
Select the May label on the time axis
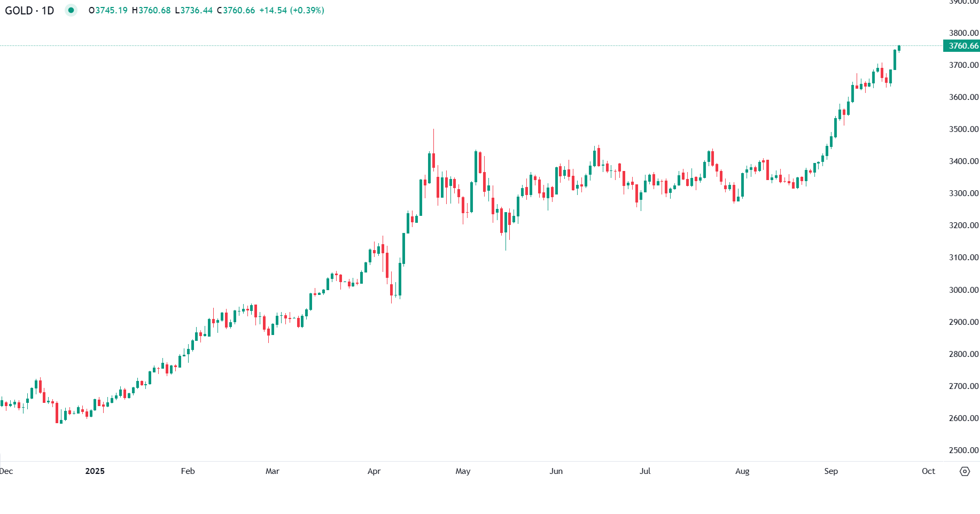(x=463, y=471)
